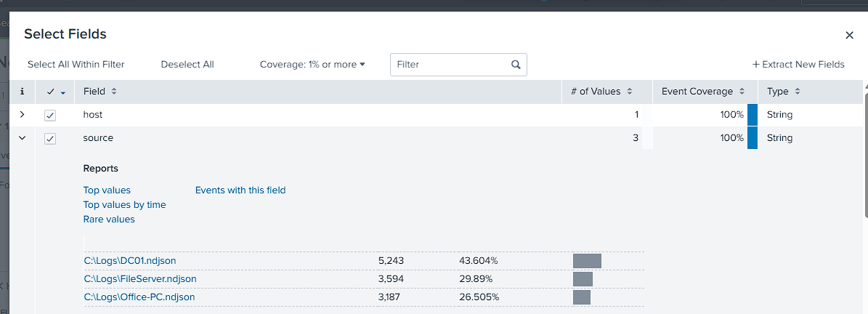
Task: Sort by Event Coverage column
Action: (741, 92)
